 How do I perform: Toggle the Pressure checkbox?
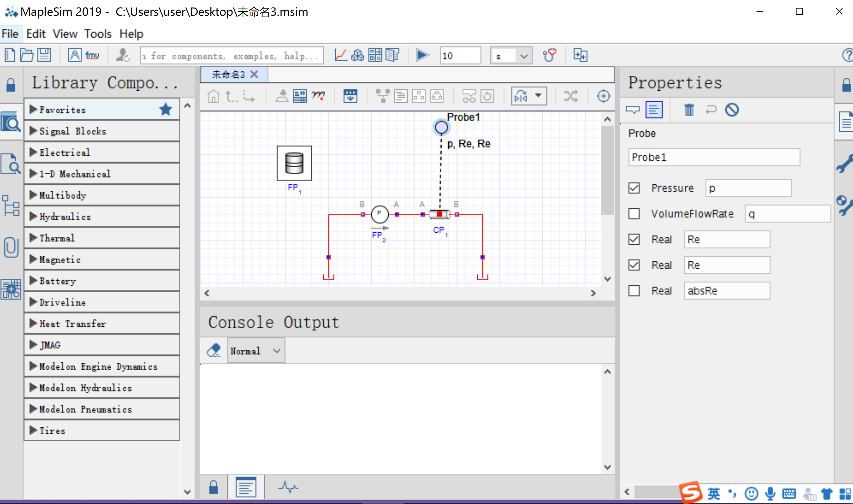(x=634, y=188)
